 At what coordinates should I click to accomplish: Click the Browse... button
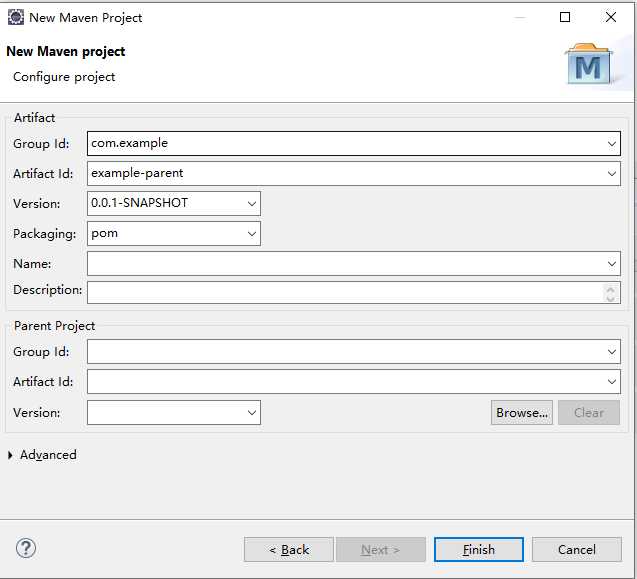tap(522, 412)
